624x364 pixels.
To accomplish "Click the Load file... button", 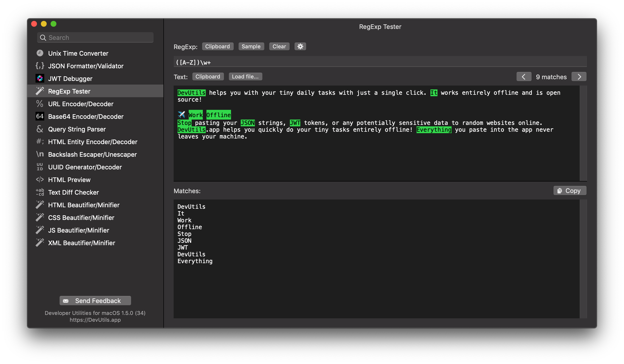I will pyautogui.click(x=245, y=77).
